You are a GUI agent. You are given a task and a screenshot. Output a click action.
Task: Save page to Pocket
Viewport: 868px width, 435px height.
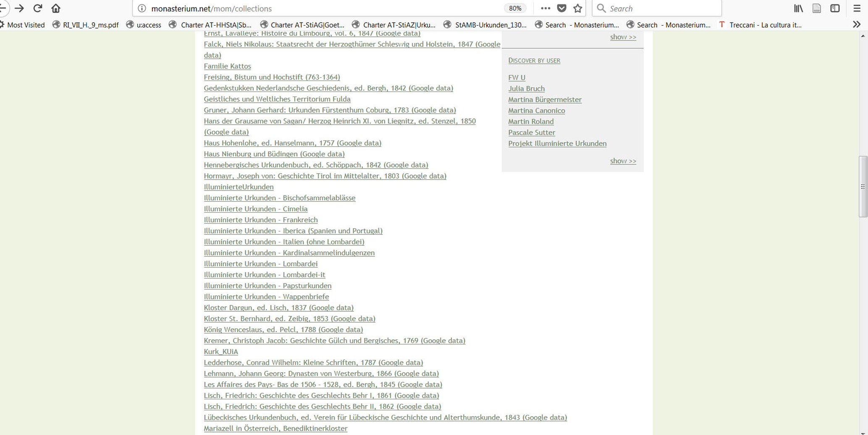click(561, 8)
